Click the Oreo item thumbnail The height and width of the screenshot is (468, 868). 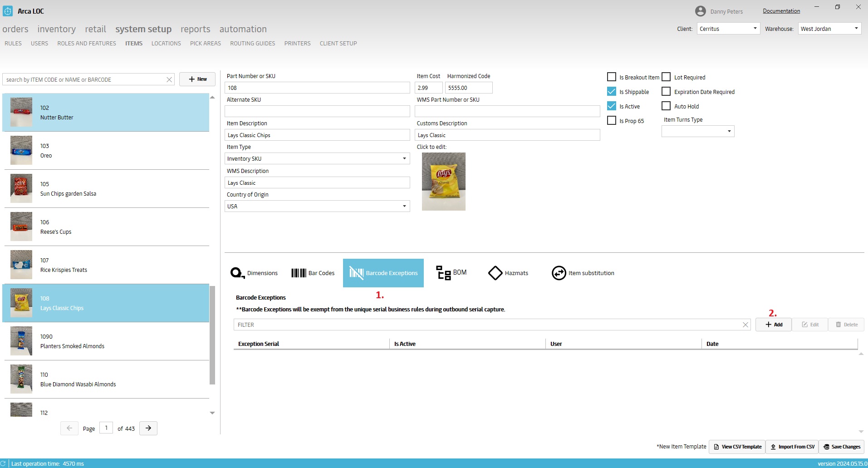21,150
